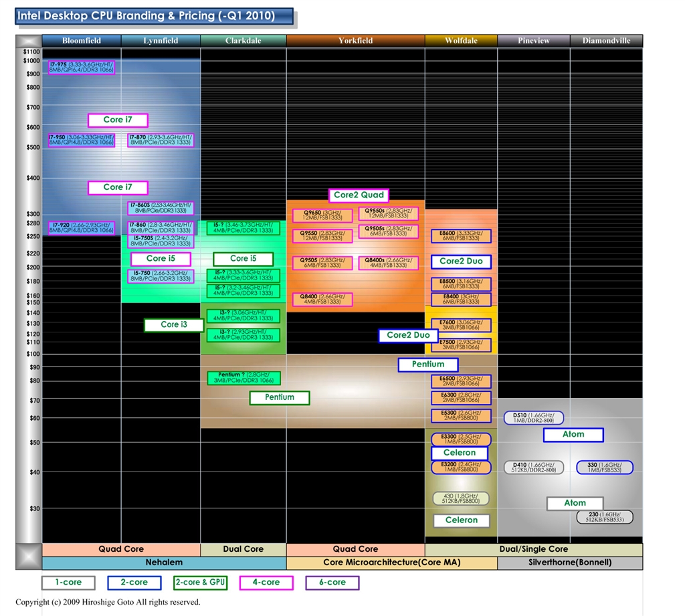The width and height of the screenshot is (685, 616).
Task: Click the Hiroshige Goto copyright notice
Action: [108, 602]
